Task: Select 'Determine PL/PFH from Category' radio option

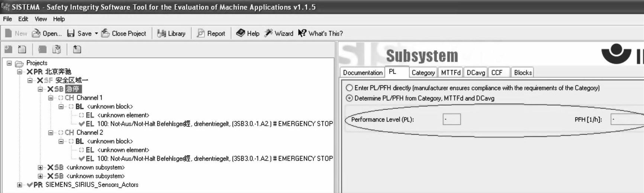Action: click(349, 98)
